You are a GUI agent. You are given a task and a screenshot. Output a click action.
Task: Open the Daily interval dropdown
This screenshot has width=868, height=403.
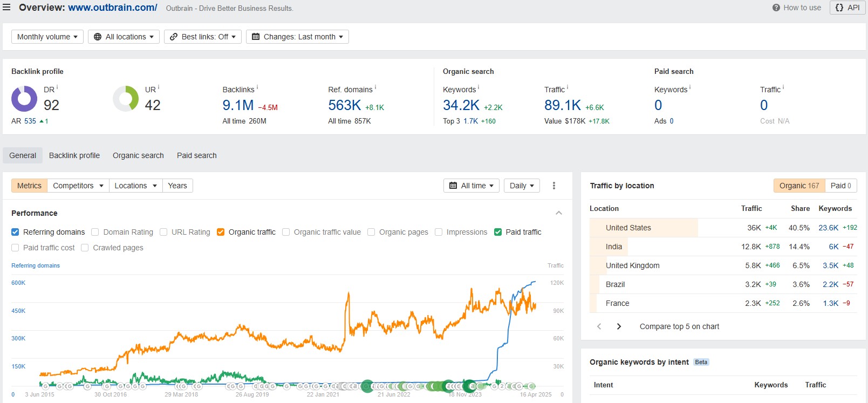tap(522, 186)
